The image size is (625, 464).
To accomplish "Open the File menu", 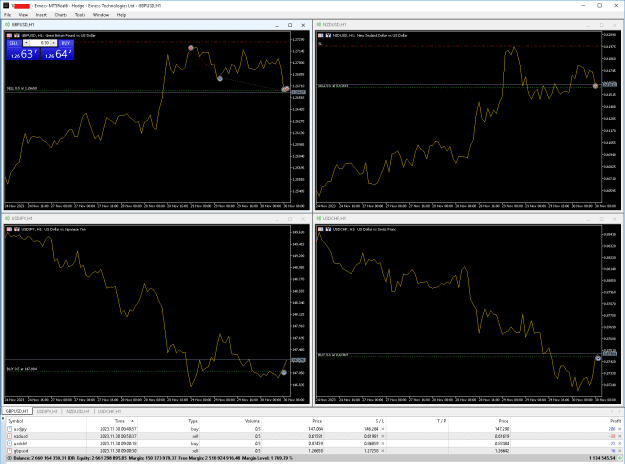I will coord(8,15).
